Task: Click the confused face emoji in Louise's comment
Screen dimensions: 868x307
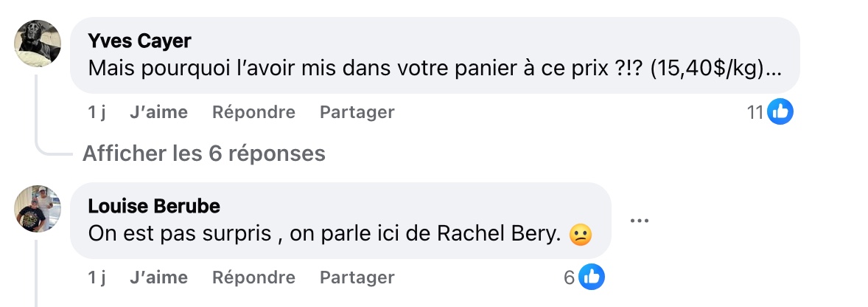Action: [x=581, y=235]
